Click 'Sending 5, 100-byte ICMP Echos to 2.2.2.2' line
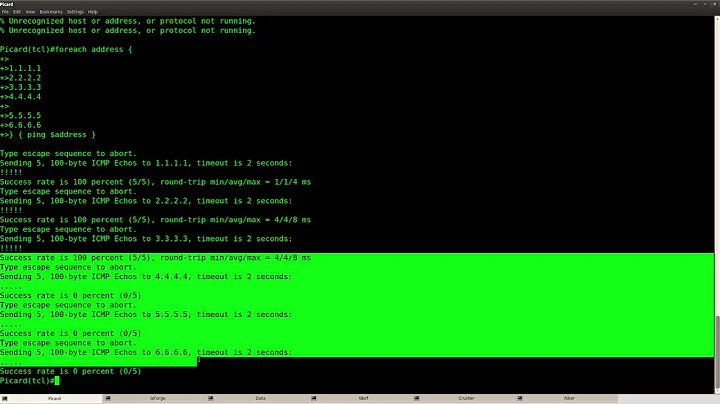 click(146, 201)
